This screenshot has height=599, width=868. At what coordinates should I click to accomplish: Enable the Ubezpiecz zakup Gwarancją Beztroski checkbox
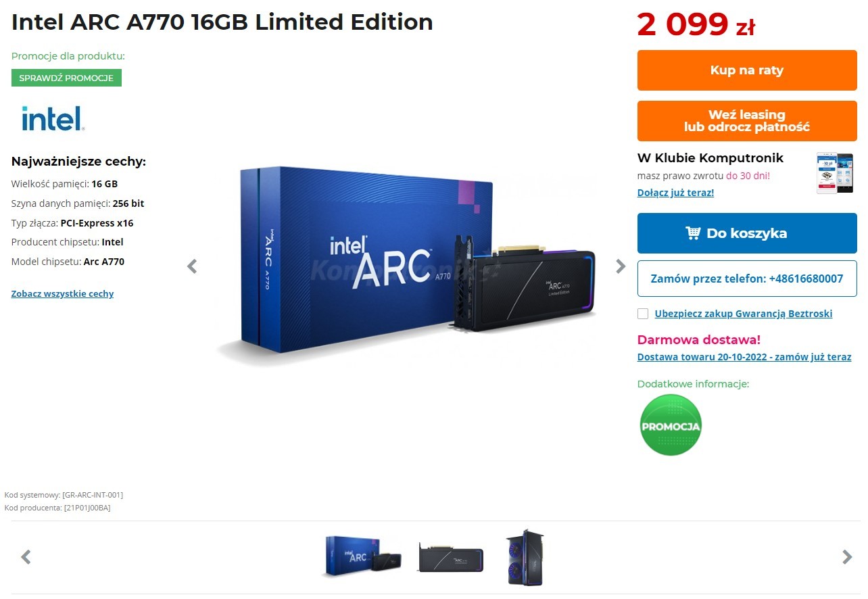642,313
